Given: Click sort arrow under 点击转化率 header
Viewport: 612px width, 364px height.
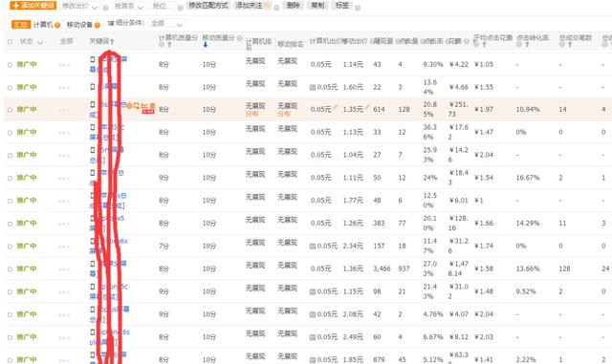Looking at the screenshot, I should (527, 45).
